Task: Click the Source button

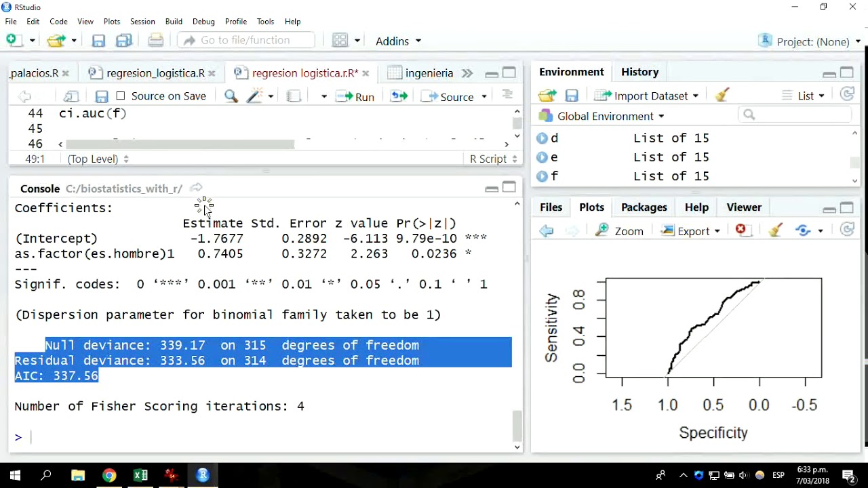Action: 448,97
